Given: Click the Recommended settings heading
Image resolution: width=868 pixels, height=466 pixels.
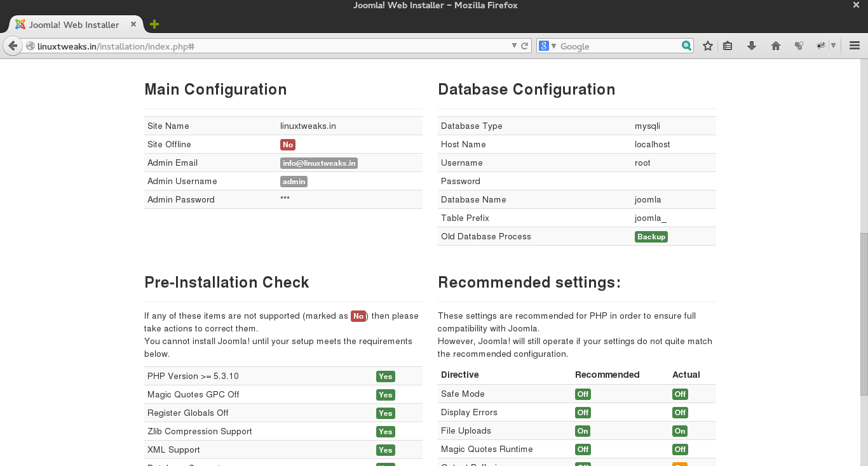Looking at the screenshot, I should [x=529, y=283].
